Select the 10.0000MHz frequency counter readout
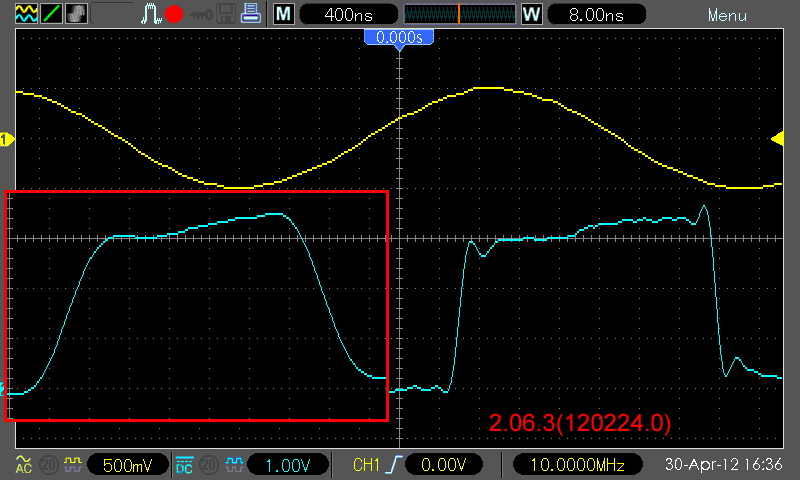This screenshot has height=480, width=800. coord(578,465)
